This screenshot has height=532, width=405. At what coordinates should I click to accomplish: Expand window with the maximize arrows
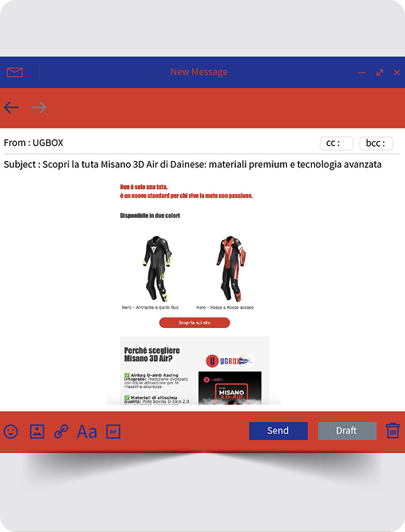pos(380,73)
